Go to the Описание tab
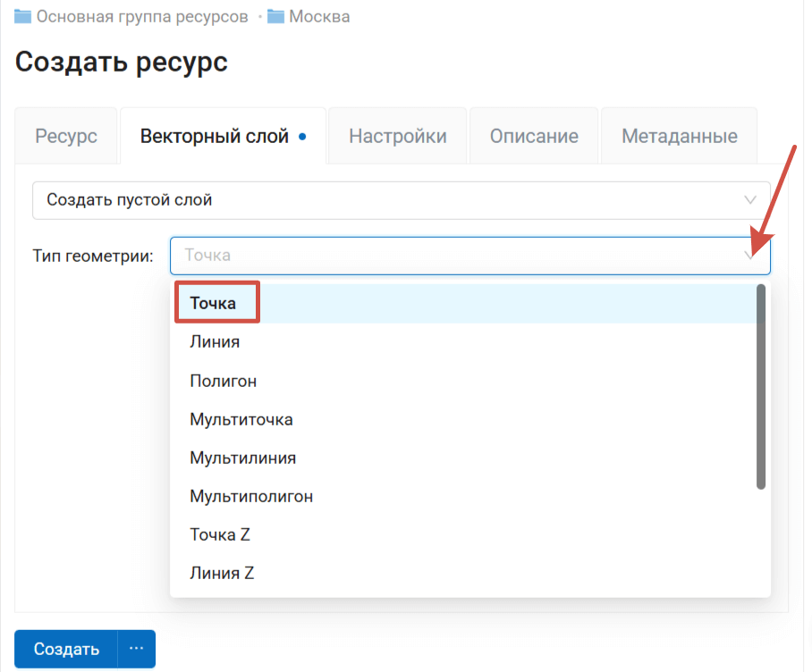The width and height of the screenshot is (812, 672). pos(534,137)
